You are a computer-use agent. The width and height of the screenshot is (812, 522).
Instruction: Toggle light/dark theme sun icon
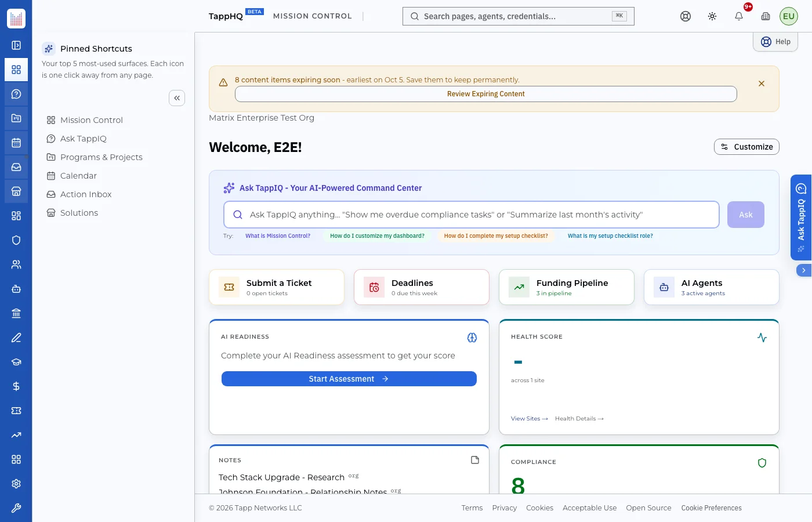(712, 16)
